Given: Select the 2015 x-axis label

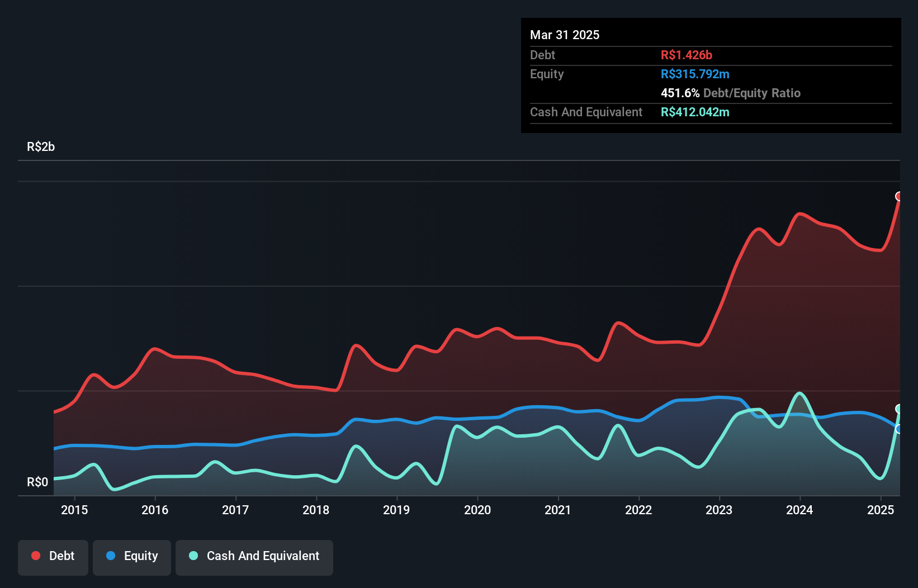Looking at the screenshot, I should point(74,510).
